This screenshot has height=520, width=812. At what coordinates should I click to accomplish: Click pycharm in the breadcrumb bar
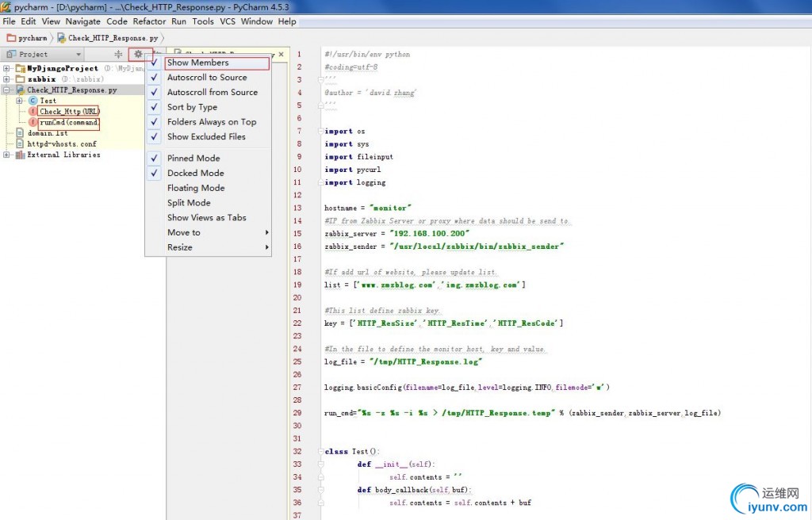pos(33,38)
